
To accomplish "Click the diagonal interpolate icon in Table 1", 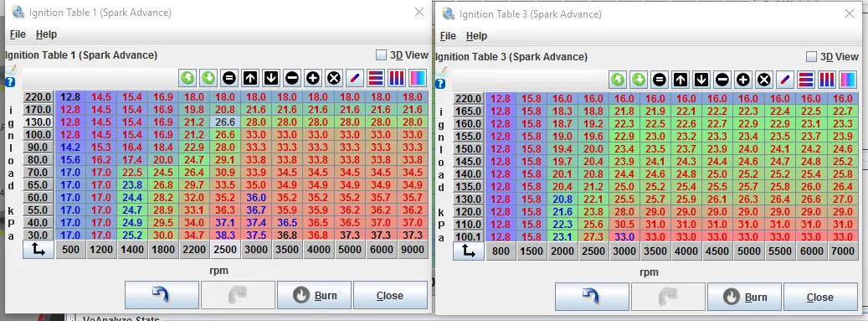I will [354, 78].
